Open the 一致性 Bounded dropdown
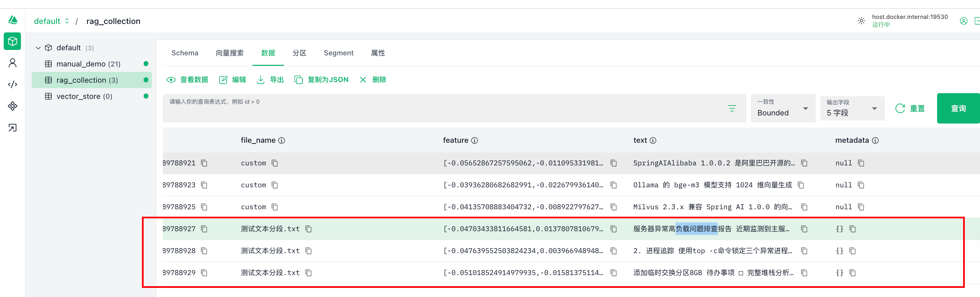 (783, 108)
